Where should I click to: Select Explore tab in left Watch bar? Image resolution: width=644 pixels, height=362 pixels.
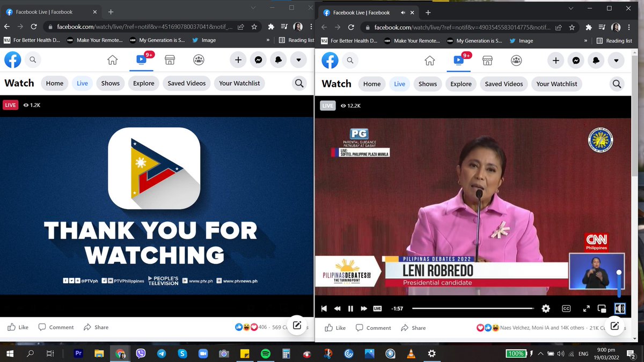click(144, 83)
